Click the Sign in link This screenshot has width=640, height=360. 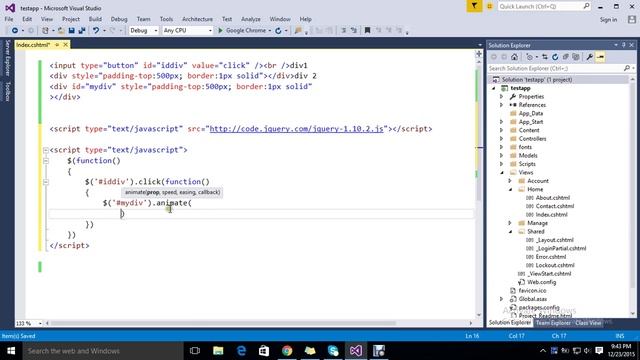pyautogui.click(x=608, y=20)
